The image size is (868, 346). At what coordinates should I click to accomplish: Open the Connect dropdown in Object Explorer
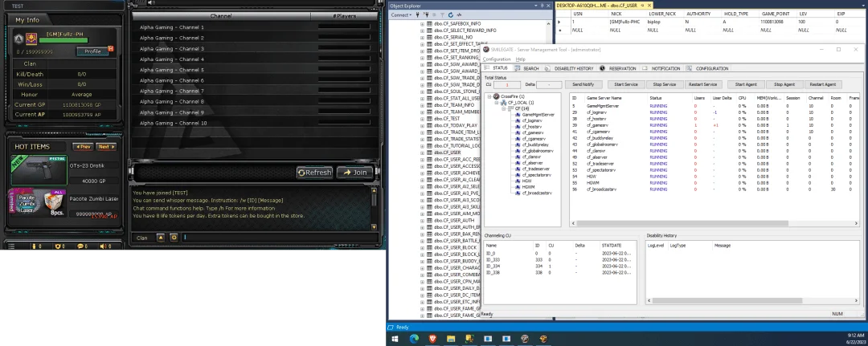pos(401,15)
